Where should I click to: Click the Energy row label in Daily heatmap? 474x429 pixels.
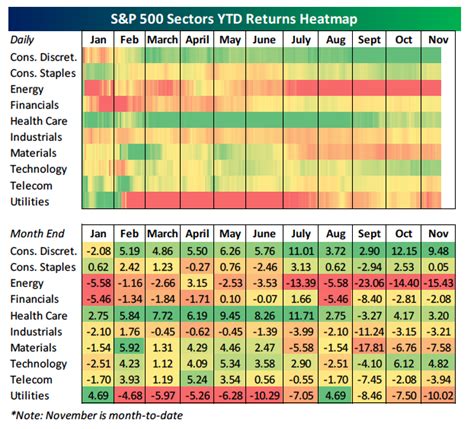point(27,89)
